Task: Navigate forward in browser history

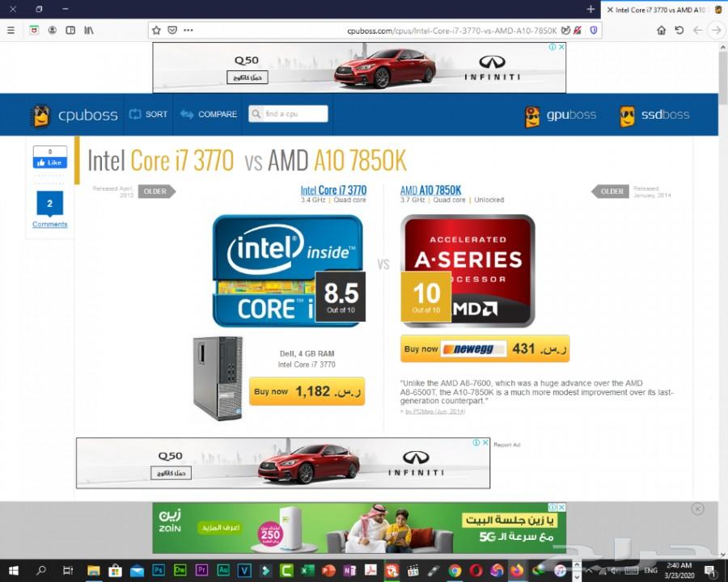Action: 717,30
